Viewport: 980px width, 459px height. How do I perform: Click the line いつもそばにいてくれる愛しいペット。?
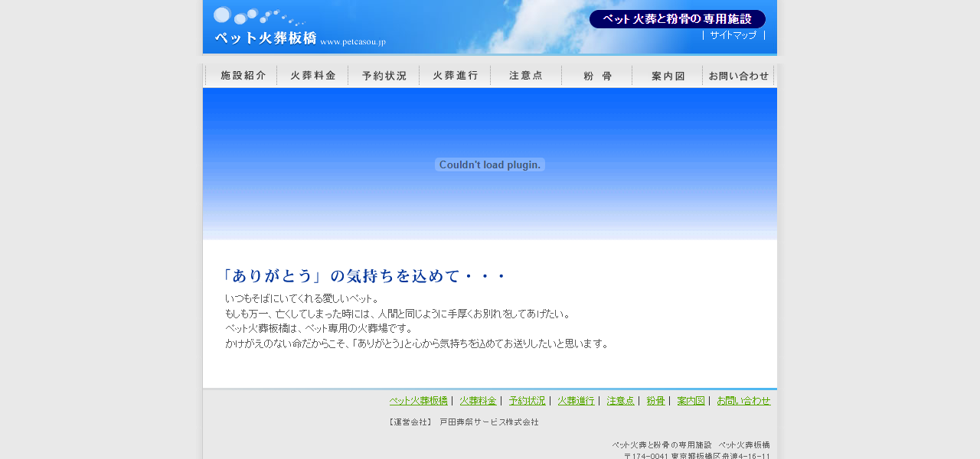point(302,298)
